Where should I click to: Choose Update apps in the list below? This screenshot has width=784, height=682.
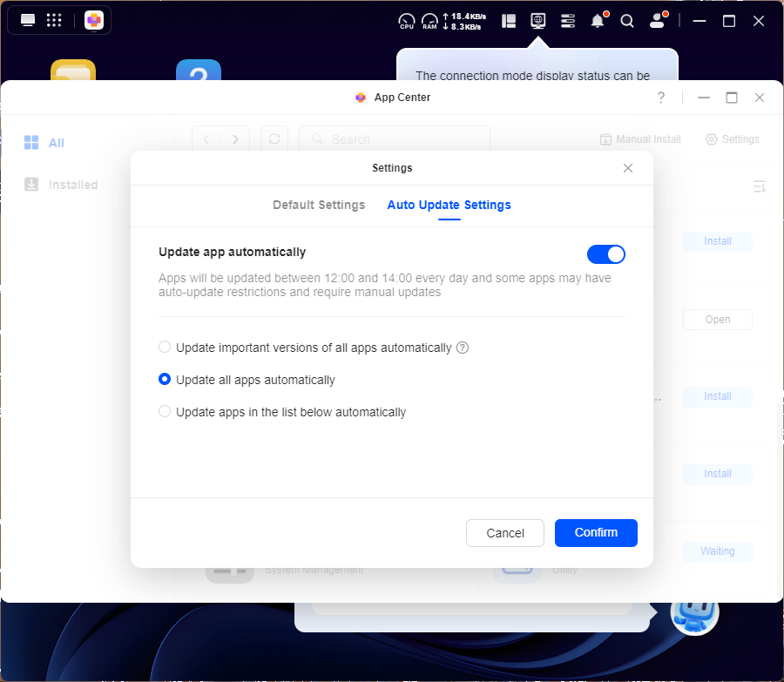pos(165,412)
